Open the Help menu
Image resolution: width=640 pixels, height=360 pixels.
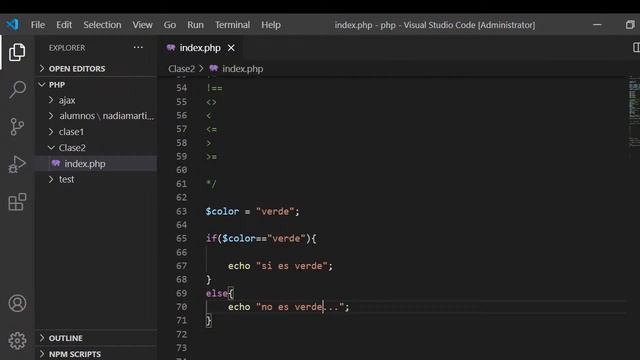pos(271,24)
